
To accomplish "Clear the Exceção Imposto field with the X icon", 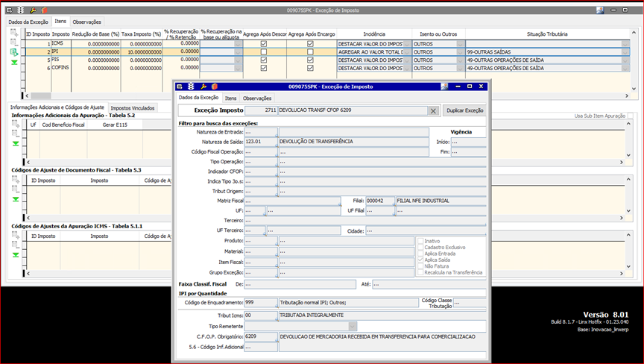I will [432, 110].
